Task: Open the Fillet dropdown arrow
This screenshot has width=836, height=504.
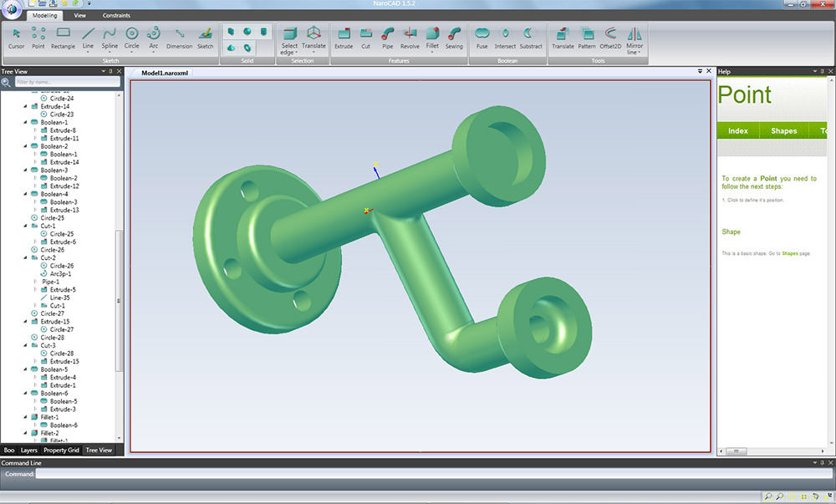Action: pyautogui.click(x=432, y=53)
